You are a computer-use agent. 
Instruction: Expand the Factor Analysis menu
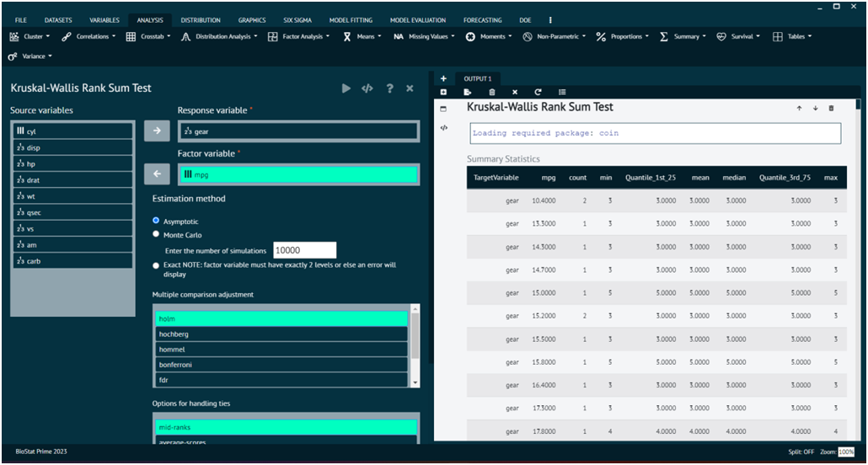pos(298,36)
